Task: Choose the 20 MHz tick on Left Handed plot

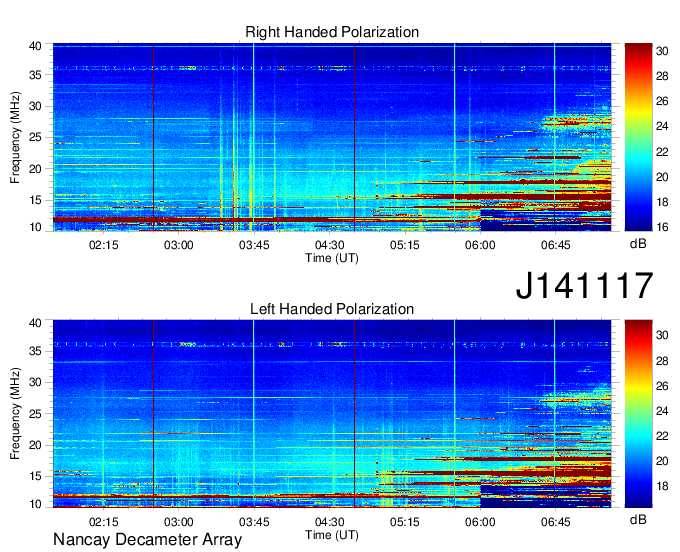Action: click(36, 445)
